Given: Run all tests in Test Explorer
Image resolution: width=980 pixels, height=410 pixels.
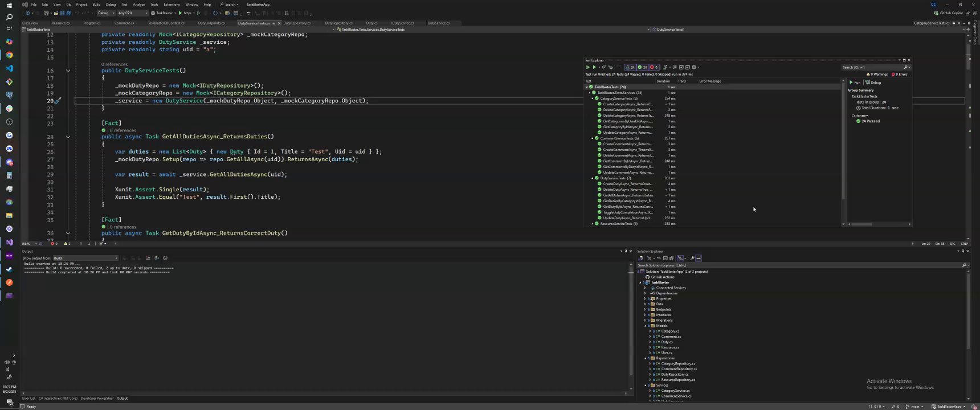Looking at the screenshot, I should click(x=588, y=67).
